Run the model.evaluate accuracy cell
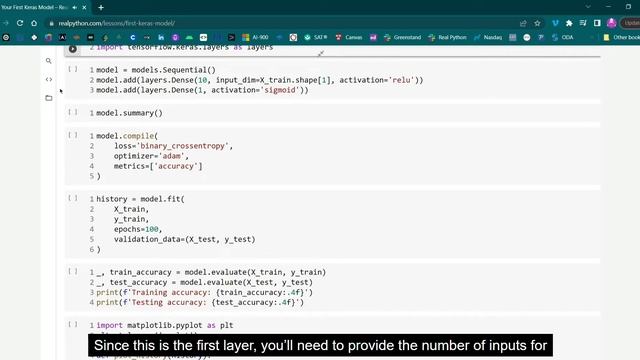The width and height of the screenshot is (640, 360). [73, 271]
